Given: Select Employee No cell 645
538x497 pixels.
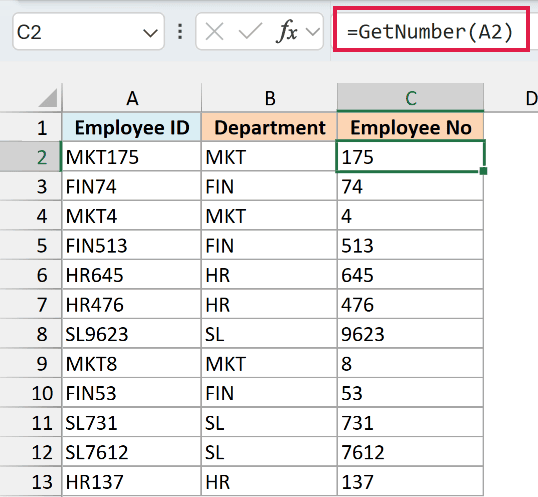Looking at the screenshot, I should click(410, 275).
